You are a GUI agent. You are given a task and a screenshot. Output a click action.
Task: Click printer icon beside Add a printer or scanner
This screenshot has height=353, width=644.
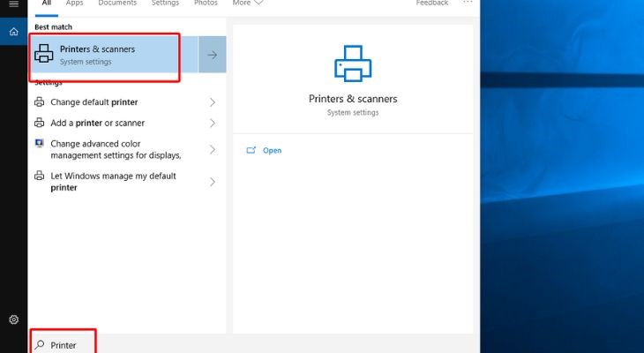40,123
